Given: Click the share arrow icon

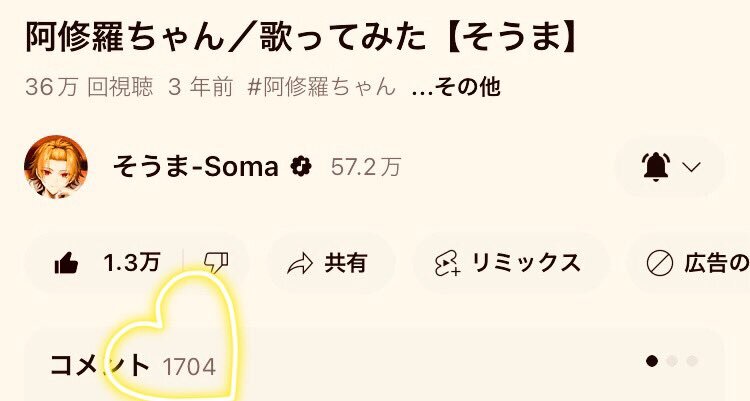Looking at the screenshot, I should click(x=300, y=264).
